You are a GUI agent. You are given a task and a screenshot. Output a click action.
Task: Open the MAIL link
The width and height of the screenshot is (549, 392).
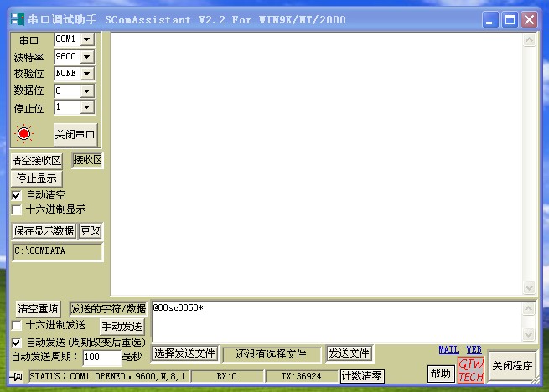pyautogui.click(x=448, y=349)
